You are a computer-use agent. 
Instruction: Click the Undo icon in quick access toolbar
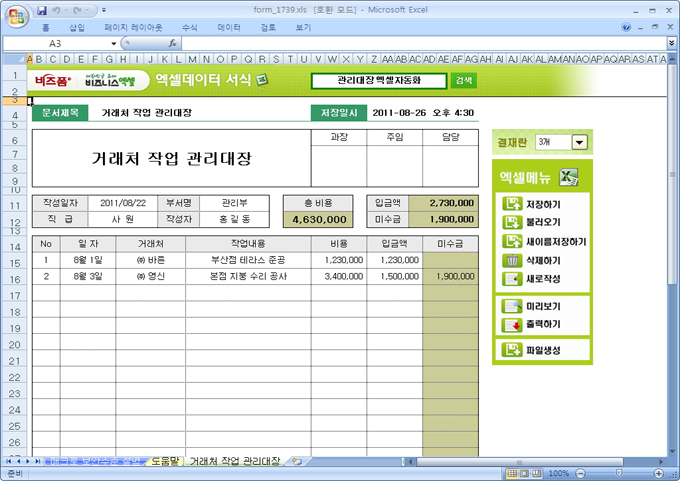point(56,10)
